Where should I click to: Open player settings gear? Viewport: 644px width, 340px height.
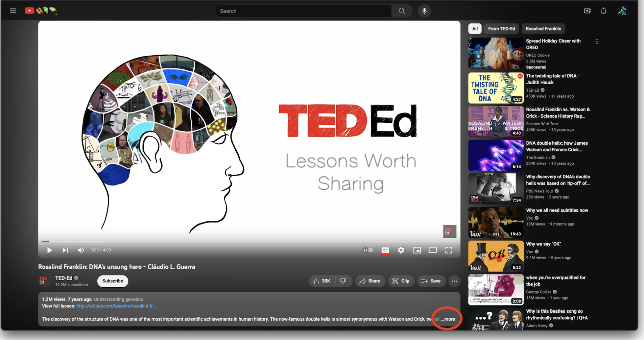[x=401, y=250]
